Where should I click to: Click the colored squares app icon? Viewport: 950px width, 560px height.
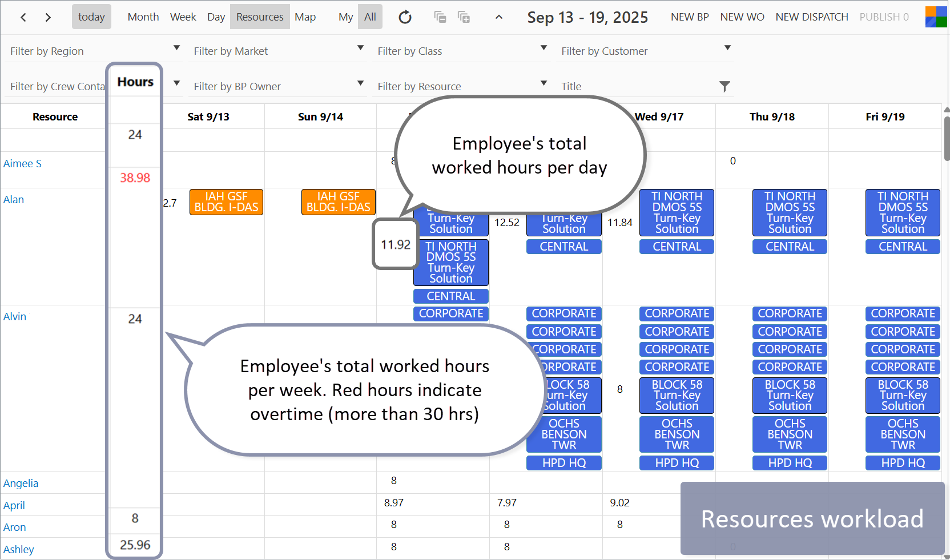click(x=936, y=17)
